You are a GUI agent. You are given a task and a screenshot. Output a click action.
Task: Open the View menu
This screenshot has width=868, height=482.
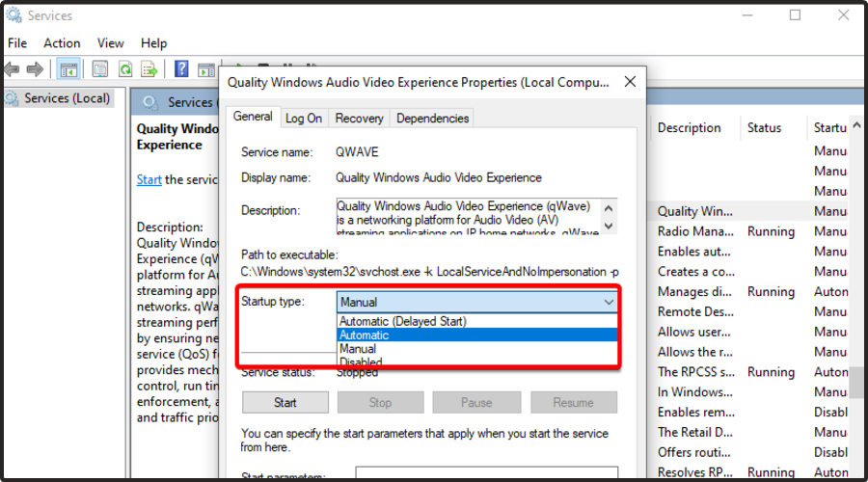click(x=110, y=43)
